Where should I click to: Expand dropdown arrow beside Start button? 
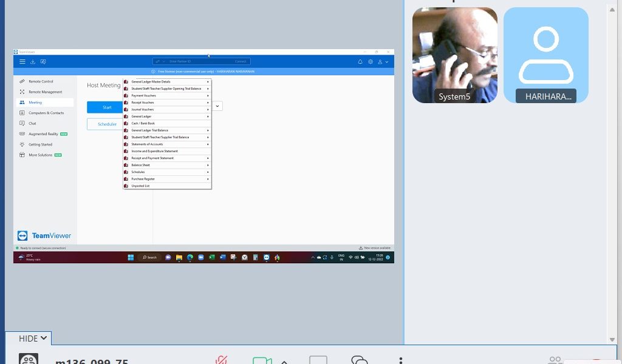click(x=217, y=106)
